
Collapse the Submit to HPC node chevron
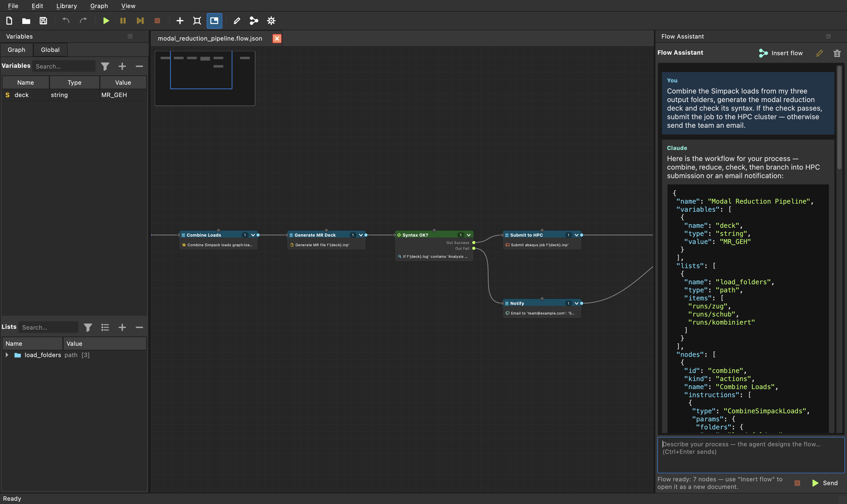click(x=577, y=235)
